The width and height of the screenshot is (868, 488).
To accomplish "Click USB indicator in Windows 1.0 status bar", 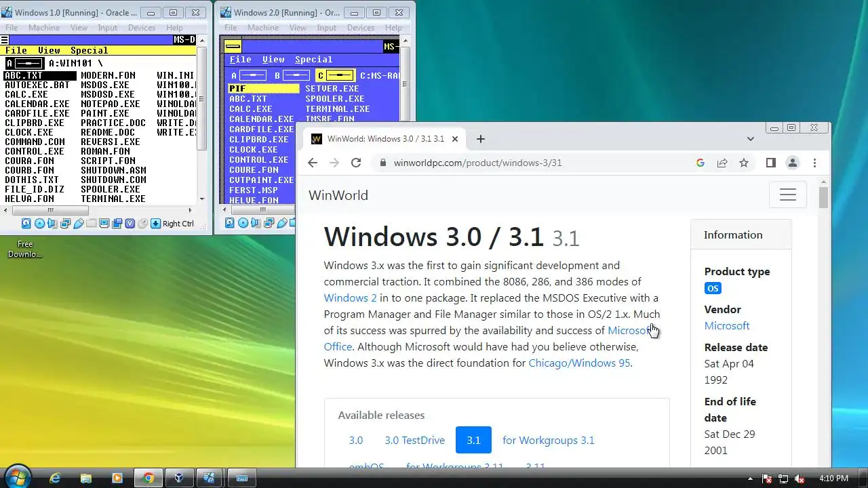I will (78, 224).
